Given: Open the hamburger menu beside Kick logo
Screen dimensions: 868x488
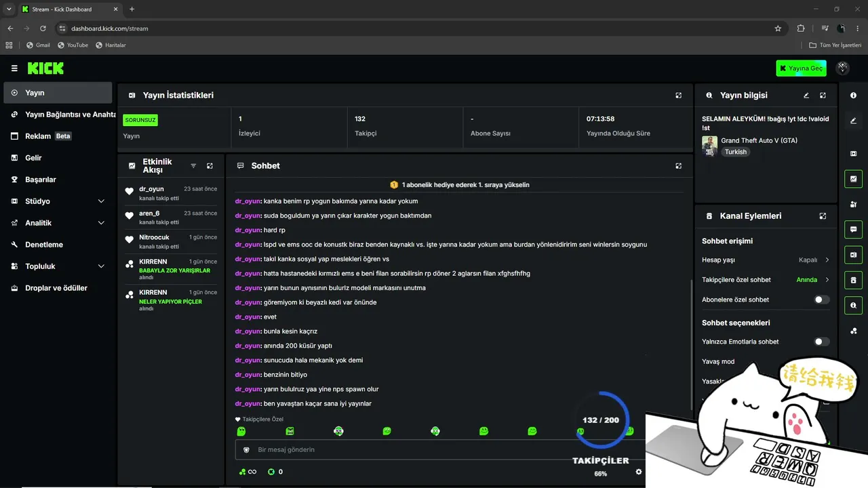Looking at the screenshot, I should coord(14,68).
